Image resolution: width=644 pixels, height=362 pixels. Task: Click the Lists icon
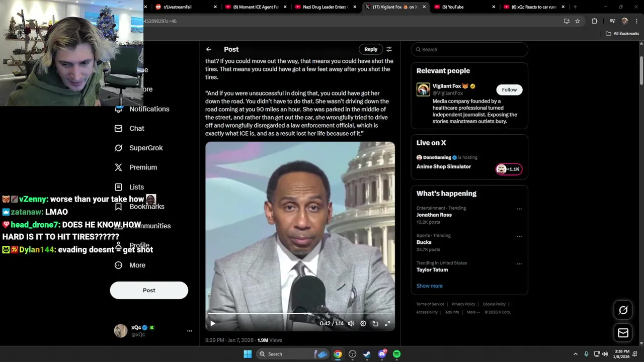point(118,187)
